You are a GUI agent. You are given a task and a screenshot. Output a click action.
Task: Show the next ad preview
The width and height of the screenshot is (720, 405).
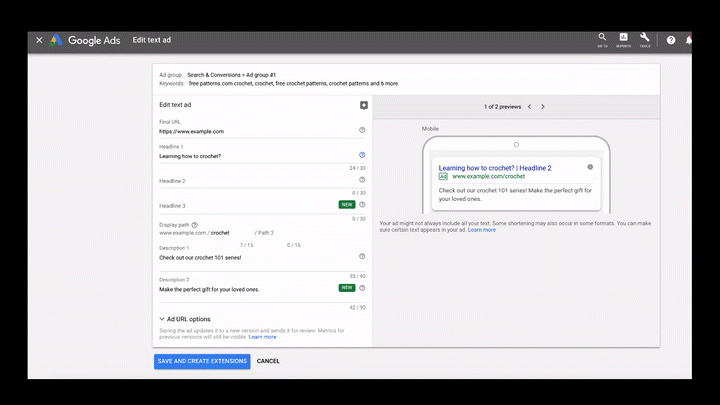tap(543, 107)
